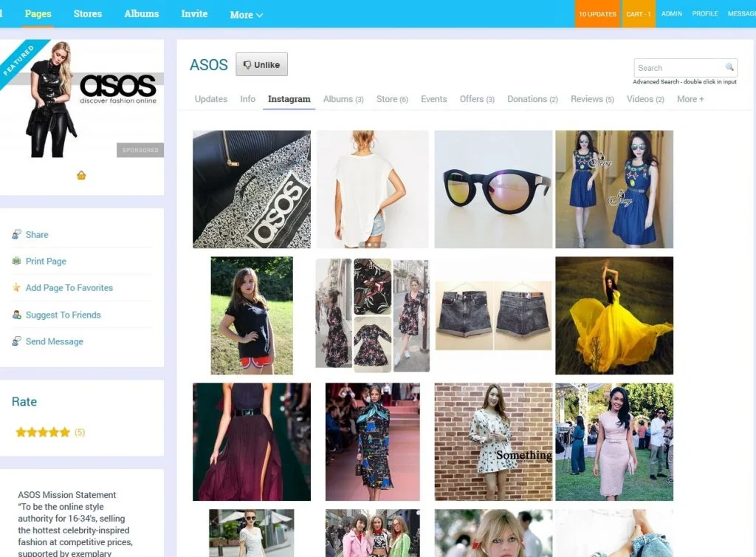
Task: Open the Store (6) tab
Action: tap(392, 99)
